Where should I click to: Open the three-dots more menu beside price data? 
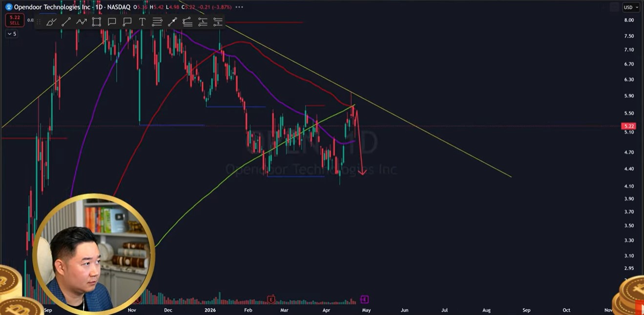(239, 7)
